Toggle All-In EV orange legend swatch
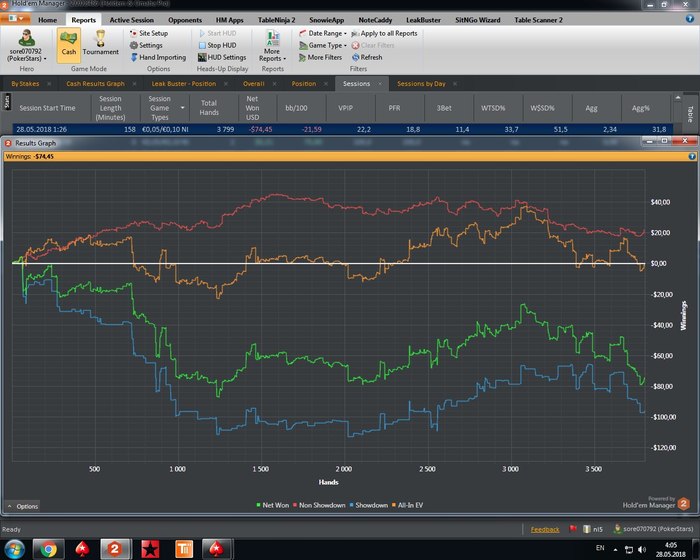The width and height of the screenshot is (700, 560). pyautogui.click(x=394, y=505)
